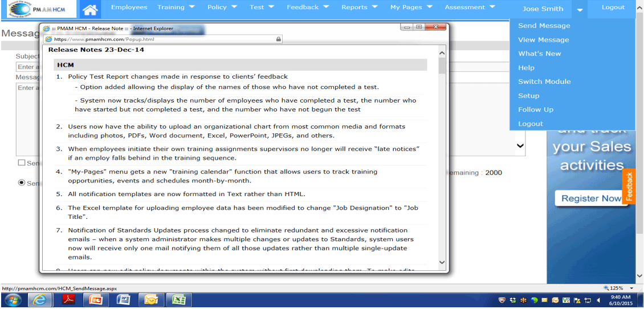Click the Outlook tray icon
The image size is (644, 309).
point(555,301)
